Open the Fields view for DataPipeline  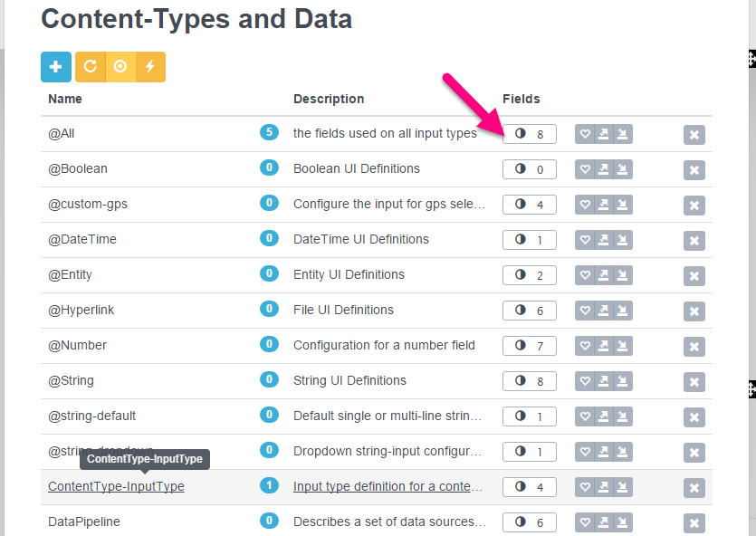click(x=529, y=522)
